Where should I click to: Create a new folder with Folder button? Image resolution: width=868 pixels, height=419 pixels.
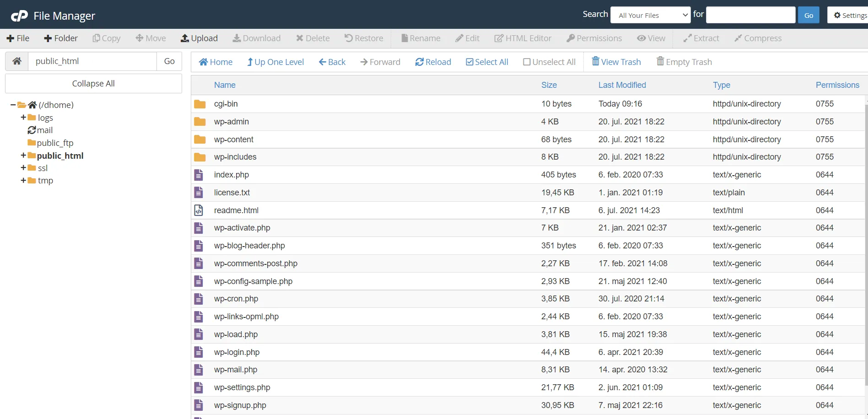pyautogui.click(x=61, y=38)
